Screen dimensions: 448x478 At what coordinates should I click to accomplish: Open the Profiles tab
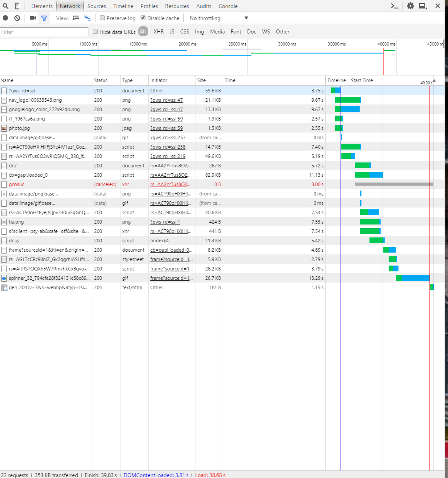[149, 6]
